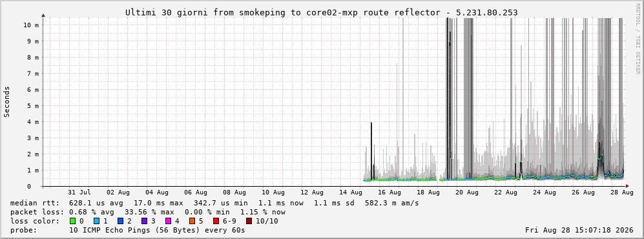Click the 10 m y-axis label

click(x=31, y=25)
